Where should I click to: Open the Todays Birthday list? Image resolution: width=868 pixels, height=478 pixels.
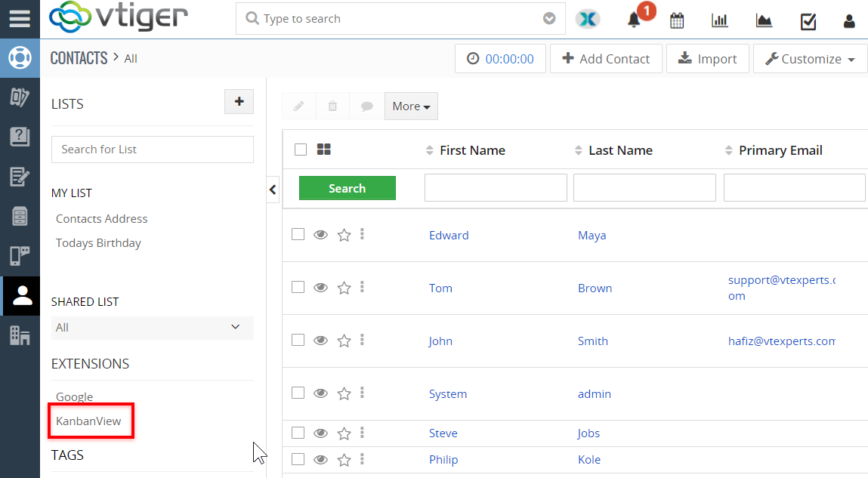tap(98, 243)
